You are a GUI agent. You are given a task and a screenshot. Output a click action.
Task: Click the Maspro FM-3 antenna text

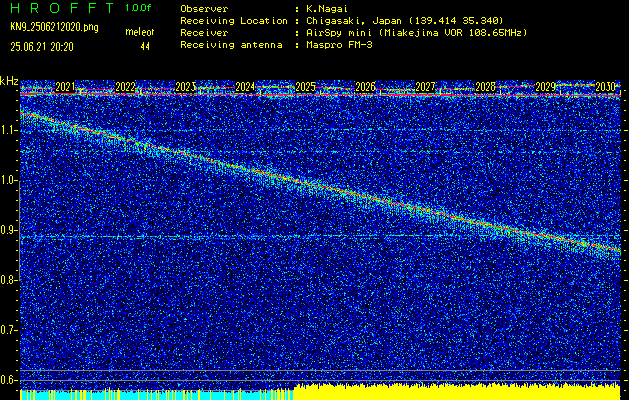click(339, 45)
